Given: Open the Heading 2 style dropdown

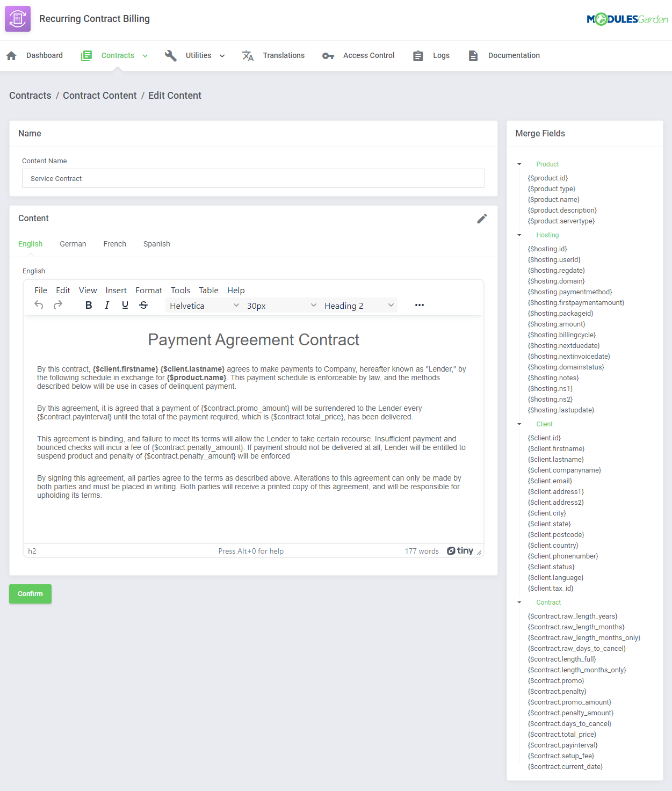Looking at the screenshot, I should (357, 305).
